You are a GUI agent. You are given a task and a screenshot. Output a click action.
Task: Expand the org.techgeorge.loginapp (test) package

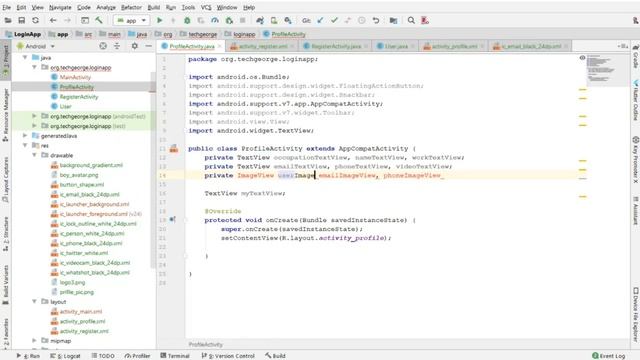coord(35,126)
